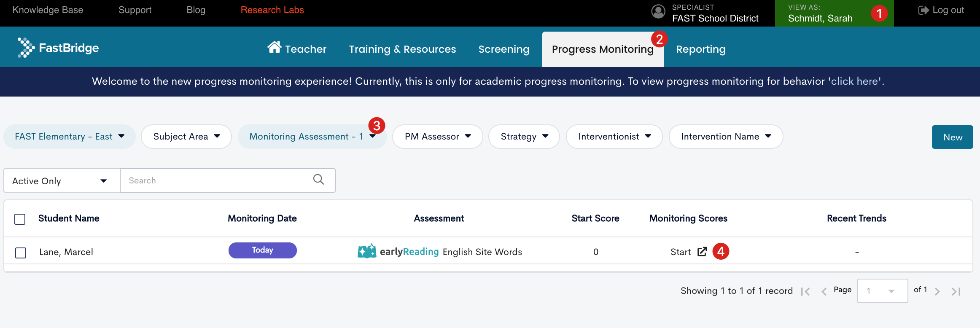Open the Strategy filter dropdown
Screen dimensions: 980x328
click(x=524, y=137)
